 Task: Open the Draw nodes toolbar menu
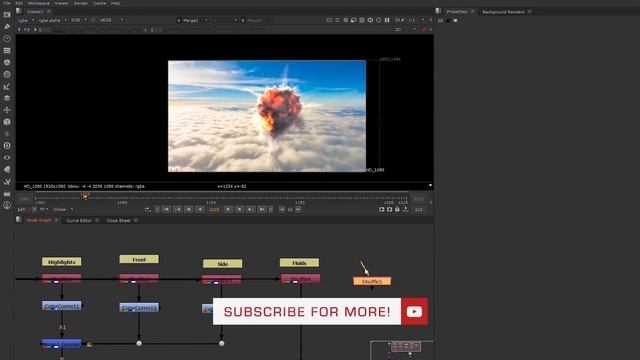click(7, 27)
